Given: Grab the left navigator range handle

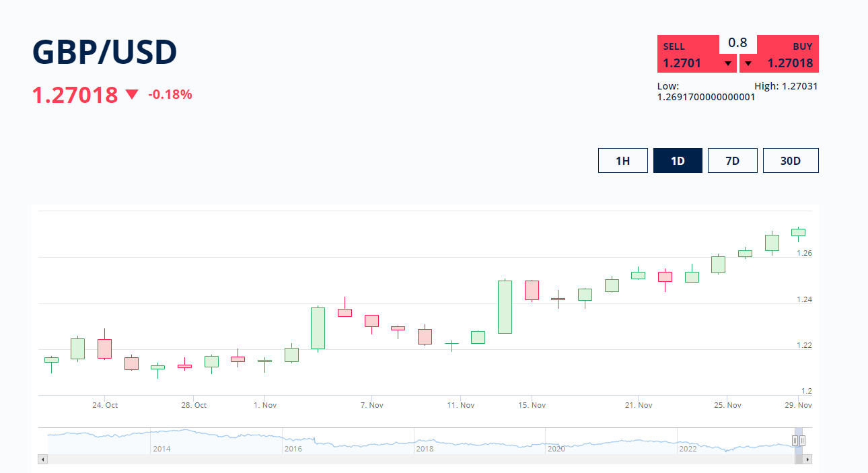Looking at the screenshot, I should pos(795,441).
